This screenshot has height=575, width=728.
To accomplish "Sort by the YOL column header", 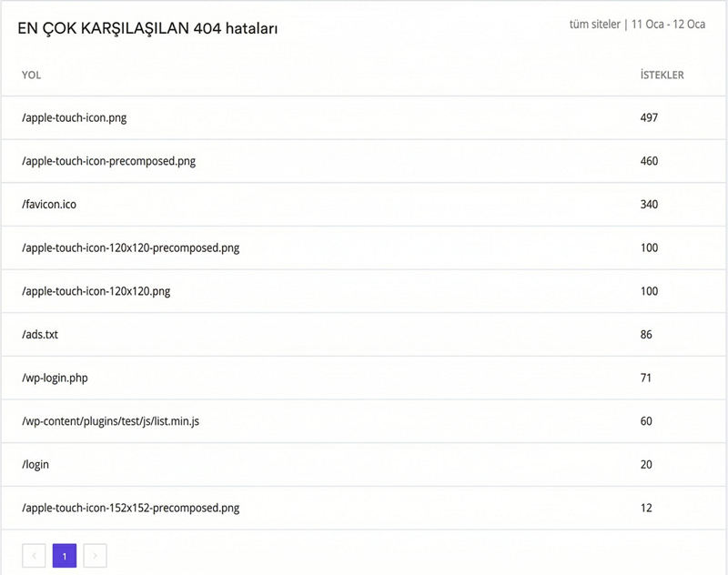I will click(x=33, y=76).
